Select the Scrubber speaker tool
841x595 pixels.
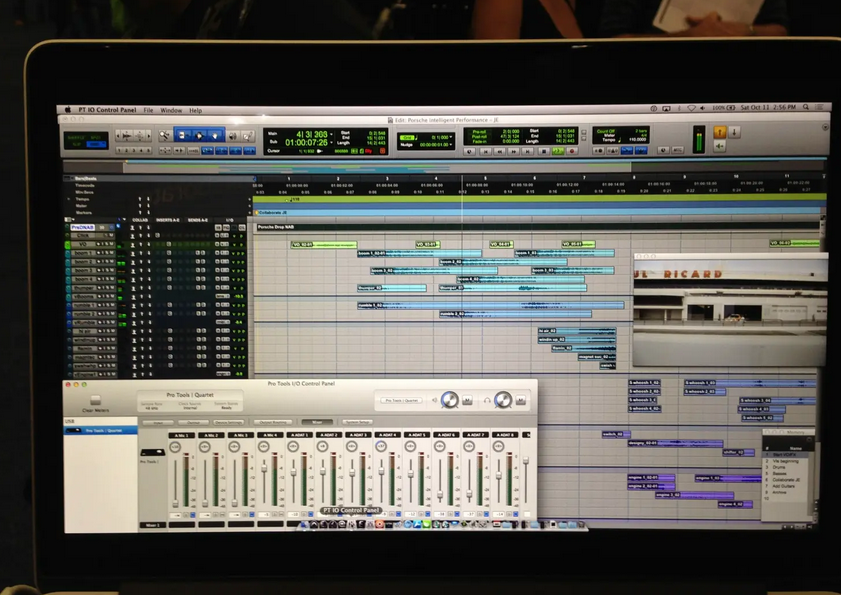tap(233, 136)
